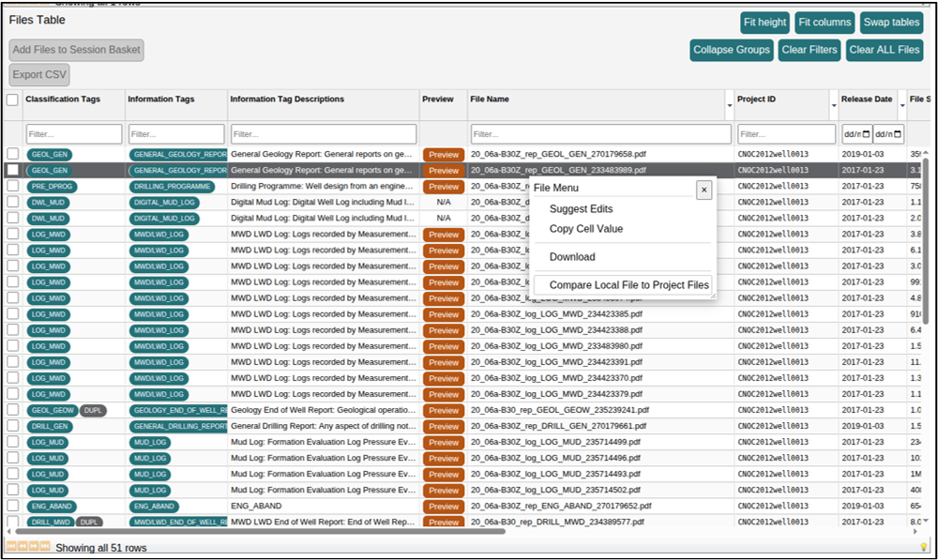Click the Fit height button
Viewport: 938px width, 560px height.
click(x=764, y=23)
